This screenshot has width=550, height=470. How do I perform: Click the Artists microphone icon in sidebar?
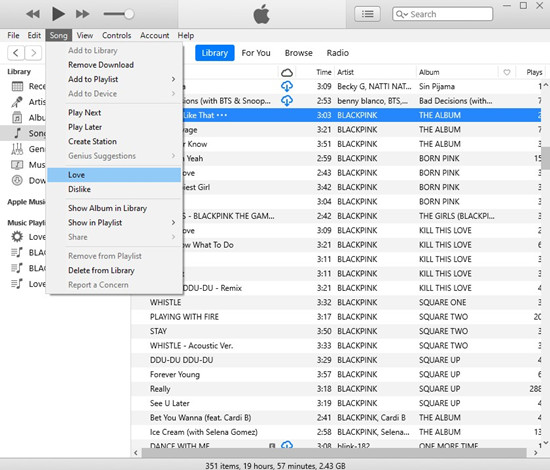coord(17,102)
